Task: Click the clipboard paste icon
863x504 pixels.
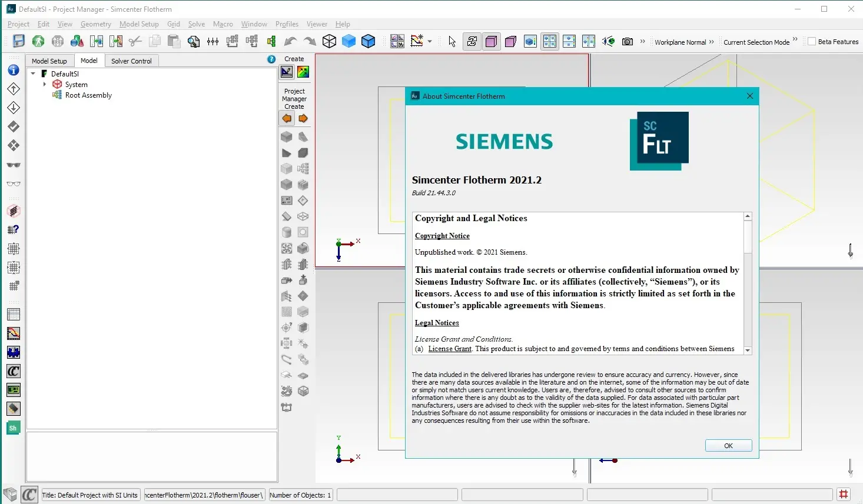Action: pos(174,41)
